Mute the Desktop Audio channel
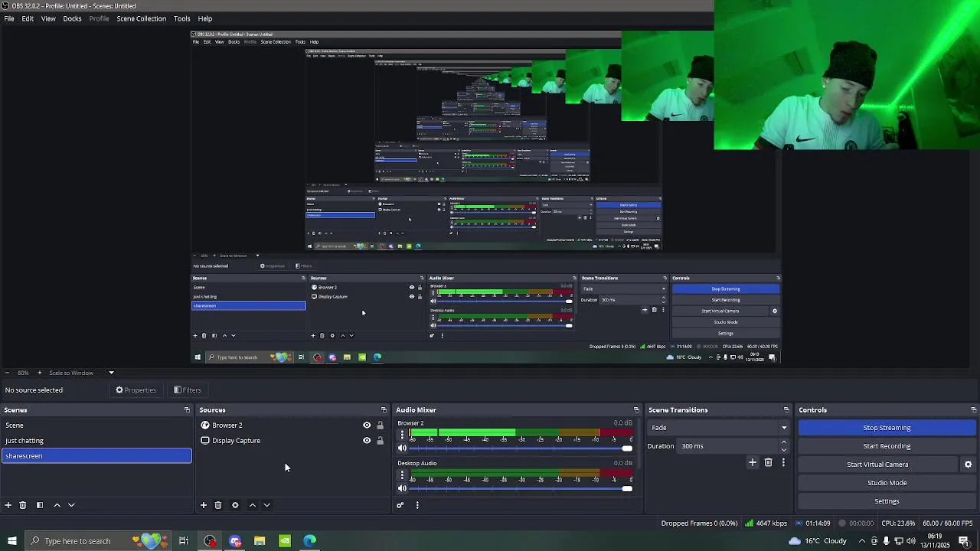This screenshot has height=551, width=980. click(x=402, y=488)
